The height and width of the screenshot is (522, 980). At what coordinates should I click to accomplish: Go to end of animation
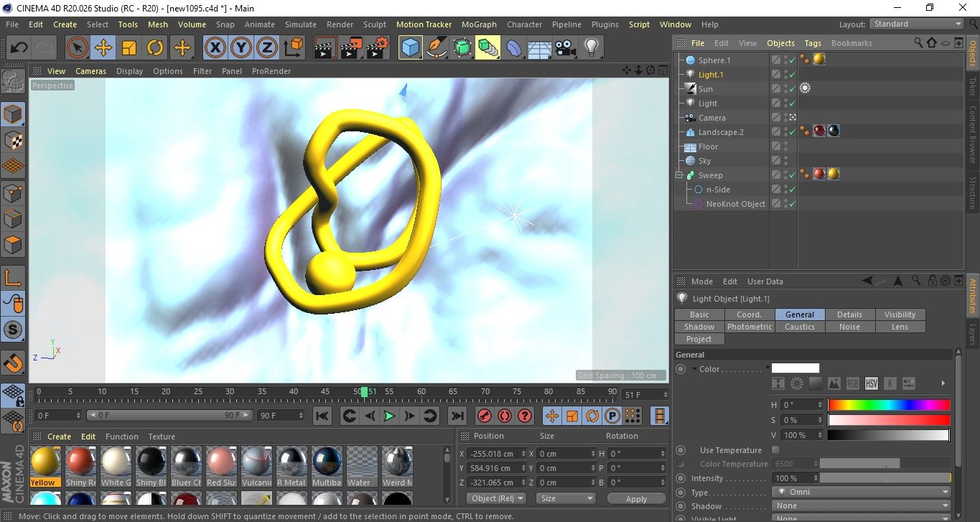click(x=457, y=416)
